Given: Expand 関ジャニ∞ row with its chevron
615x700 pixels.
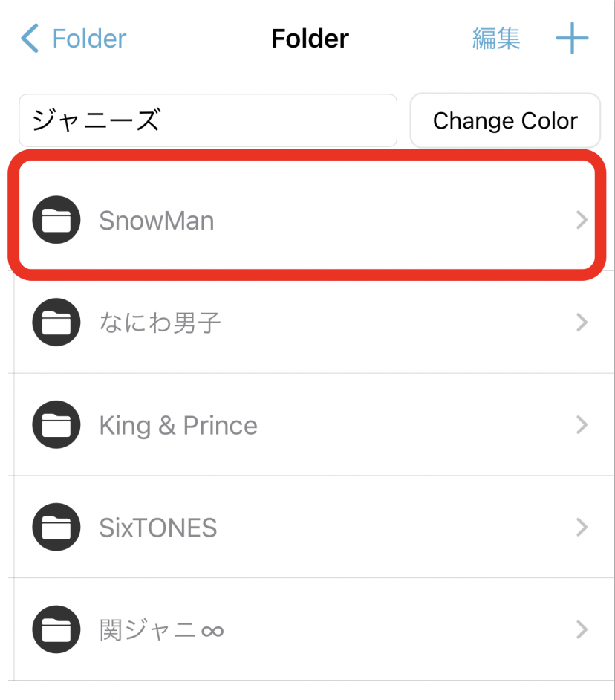Looking at the screenshot, I should [582, 630].
